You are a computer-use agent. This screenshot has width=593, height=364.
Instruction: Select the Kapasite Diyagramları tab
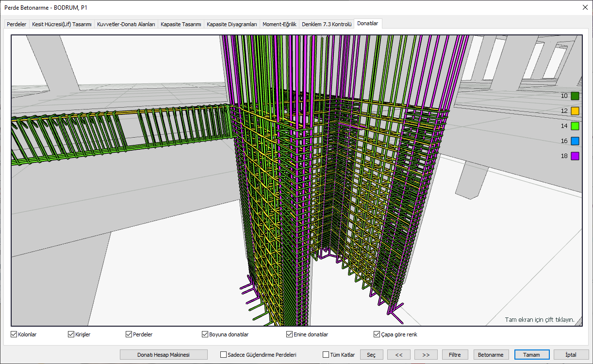[x=231, y=24]
